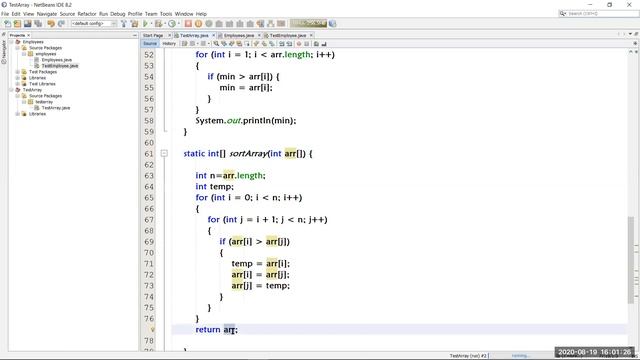This screenshot has height=360, width=640.
Task: Click the Profile Project icon
Action: [x=172, y=24]
